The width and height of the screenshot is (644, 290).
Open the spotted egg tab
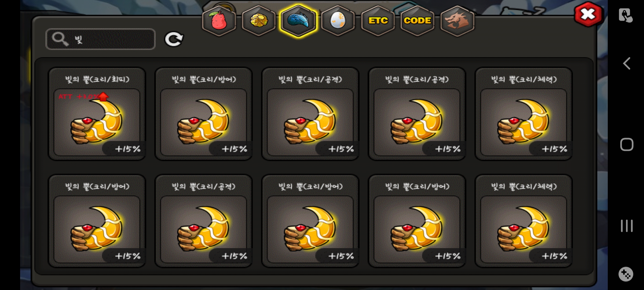(x=338, y=21)
